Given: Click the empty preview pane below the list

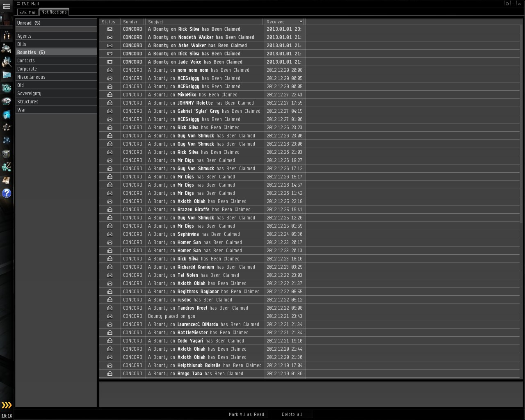Looking at the screenshot, I should (x=311, y=394).
